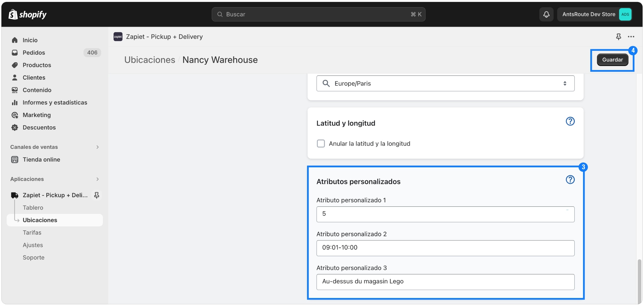The height and width of the screenshot is (306, 644).
Task: Unpin Zapiet app from sidebar
Action: [x=96, y=195]
